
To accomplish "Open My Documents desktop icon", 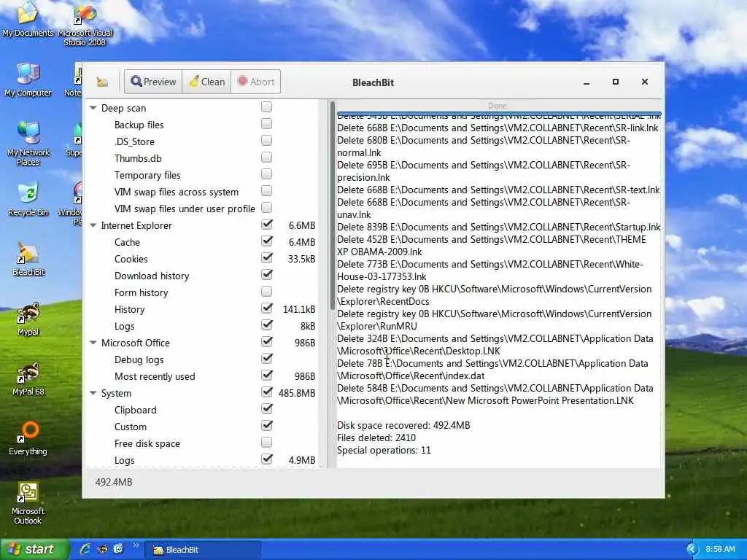I will tap(28, 19).
